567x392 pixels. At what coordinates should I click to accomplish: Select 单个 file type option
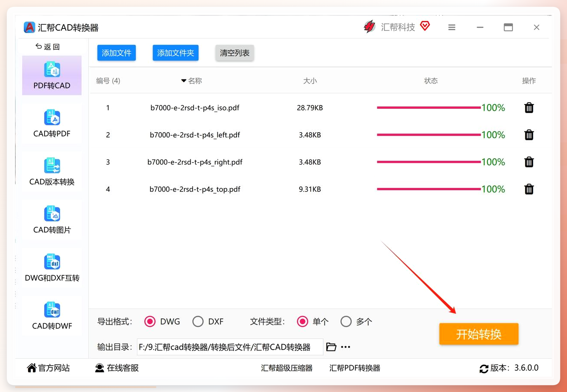pos(303,322)
